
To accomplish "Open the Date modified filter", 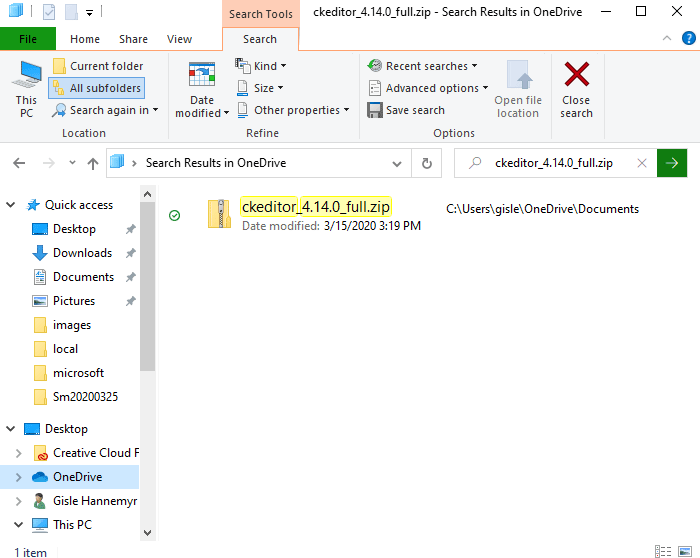I will pyautogui.click(x=202, y=89).
